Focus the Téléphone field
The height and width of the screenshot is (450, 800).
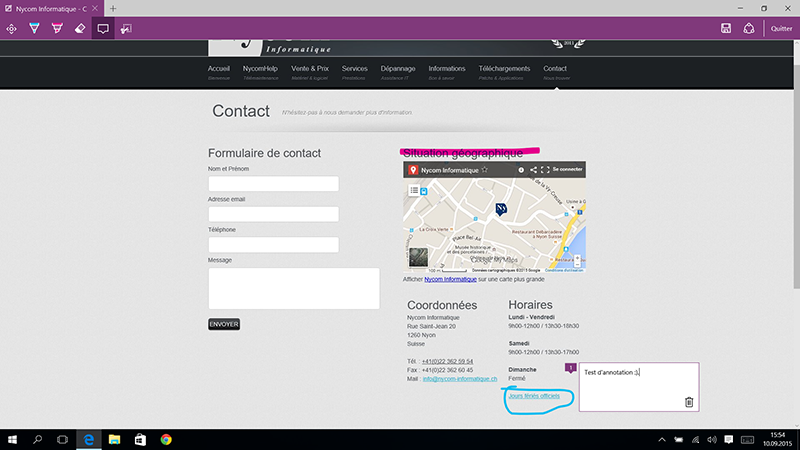273,244
